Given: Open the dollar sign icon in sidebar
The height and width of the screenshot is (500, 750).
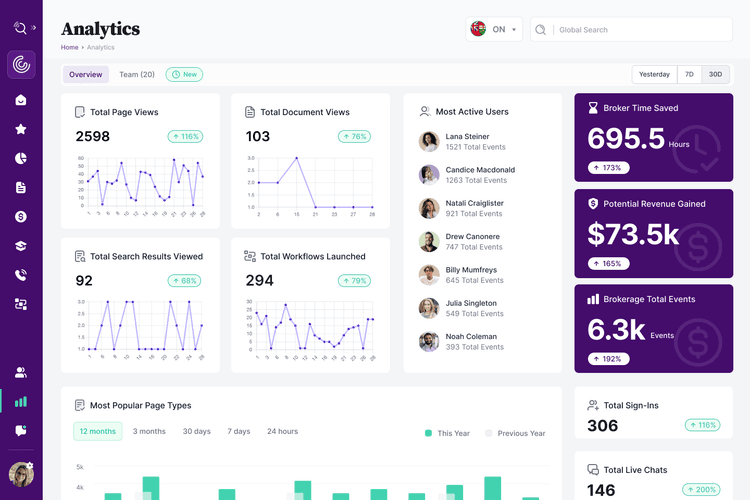Looking at the screenshot, I should point(21,216).
